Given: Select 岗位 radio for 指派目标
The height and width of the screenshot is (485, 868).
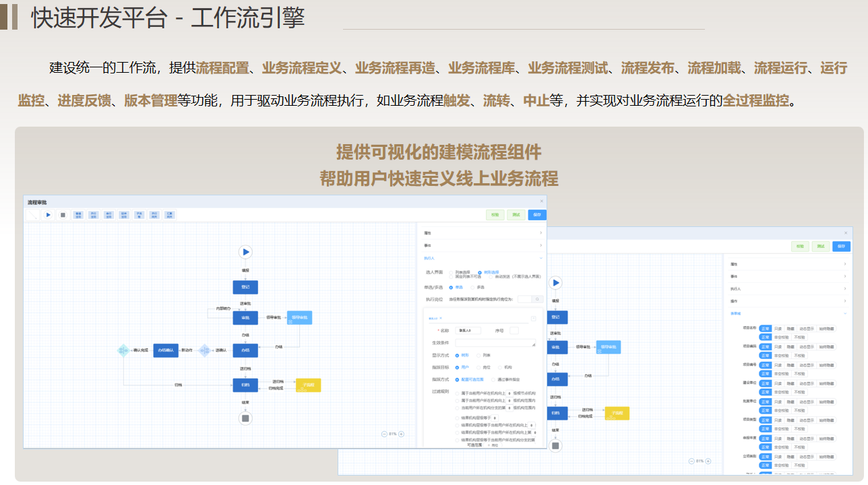Looking at the screenshot, I should click(478, 368).
